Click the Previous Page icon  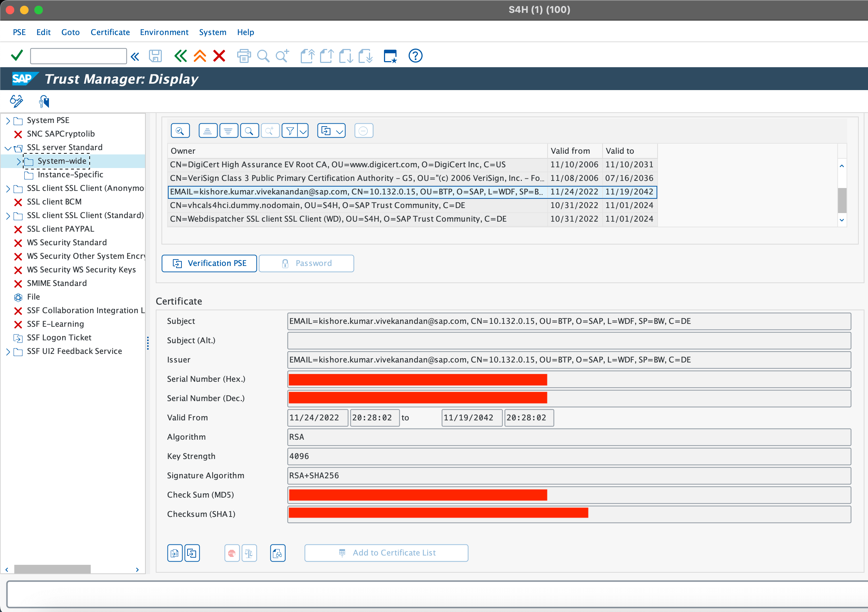click(326, 56)
